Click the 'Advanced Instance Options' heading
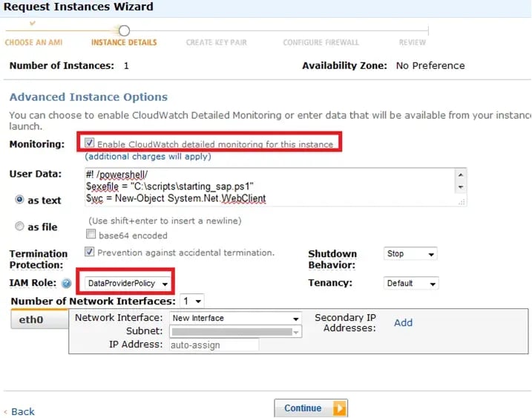Screen dimensions: 532x418 click(88, 97)
